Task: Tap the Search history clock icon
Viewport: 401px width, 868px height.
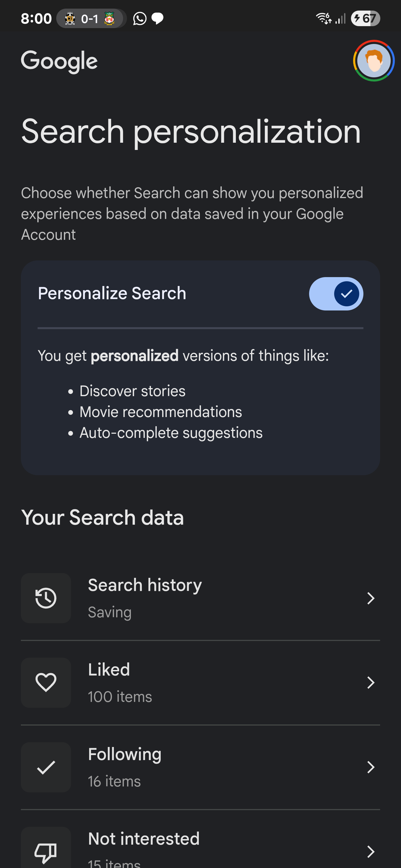Action: point(46,598)
